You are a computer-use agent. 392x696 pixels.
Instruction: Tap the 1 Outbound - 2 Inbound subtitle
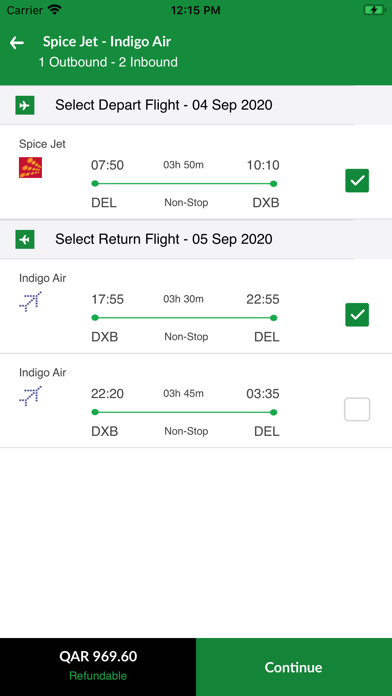[108, 62]
